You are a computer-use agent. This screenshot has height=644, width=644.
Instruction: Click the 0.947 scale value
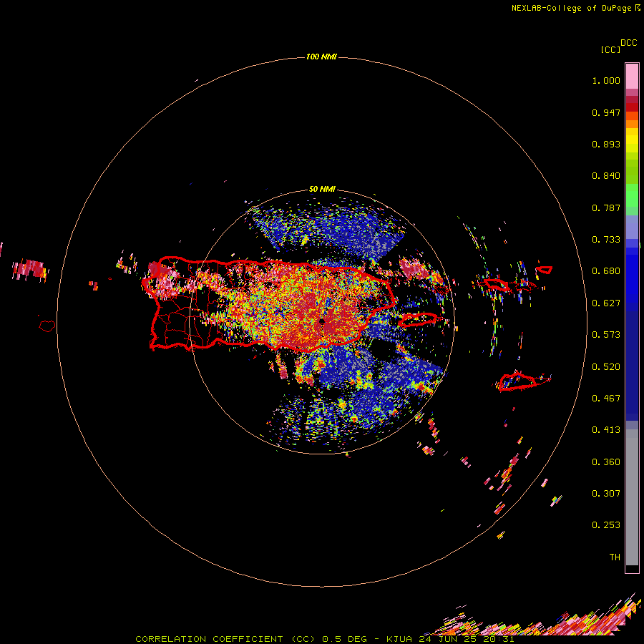606,112
